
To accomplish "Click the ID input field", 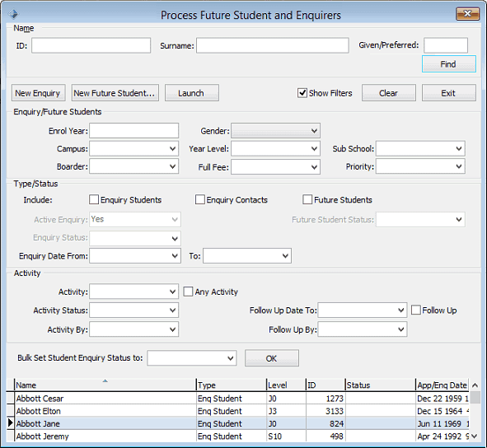I will pyautogui.click(x=91, y=45).
